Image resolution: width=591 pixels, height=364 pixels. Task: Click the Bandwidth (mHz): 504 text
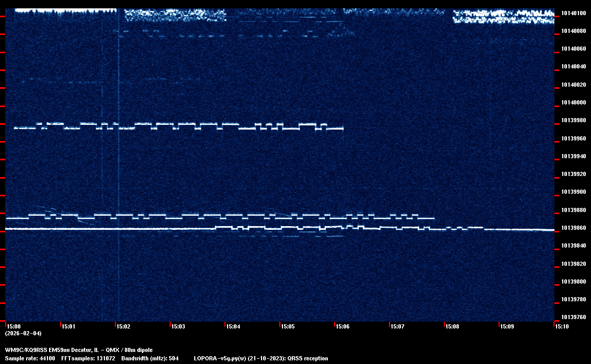click(x=150, y=358)
